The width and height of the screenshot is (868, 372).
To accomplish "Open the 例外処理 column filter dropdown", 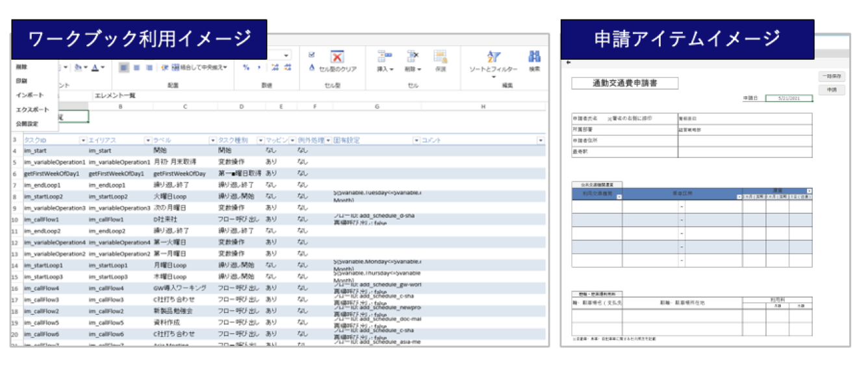I will point(328,140).
